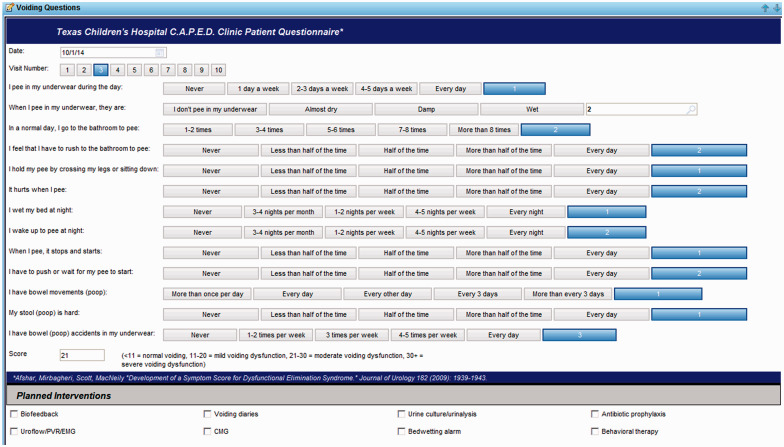This screenshot has height=447, width=784.
Task: Choose More than 8 times
Action: (x=484, y=130)
